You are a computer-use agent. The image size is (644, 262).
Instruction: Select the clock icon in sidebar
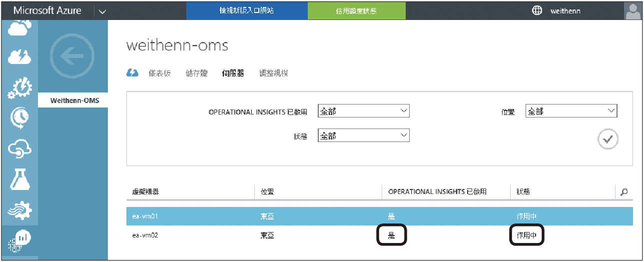(20, 117)
